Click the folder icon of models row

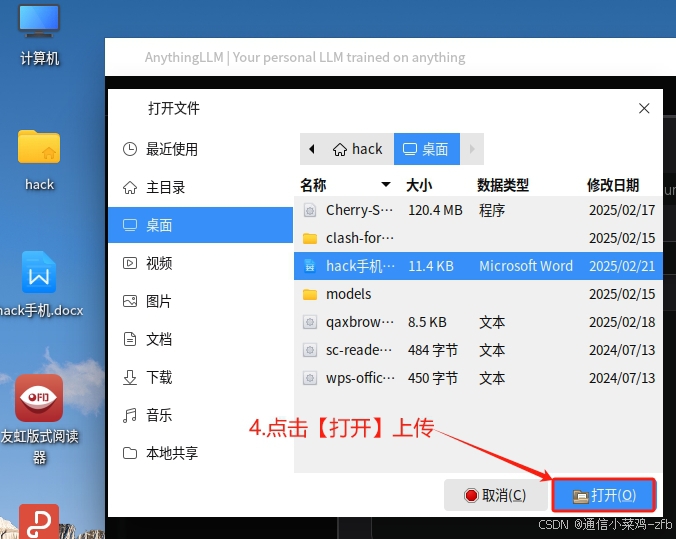pos(310,295)
